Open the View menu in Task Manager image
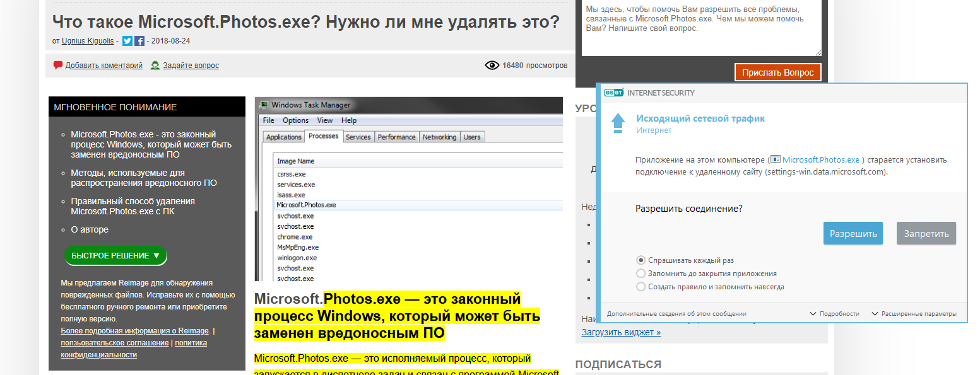Screen dimensions: 980x375 coord(325,120)
